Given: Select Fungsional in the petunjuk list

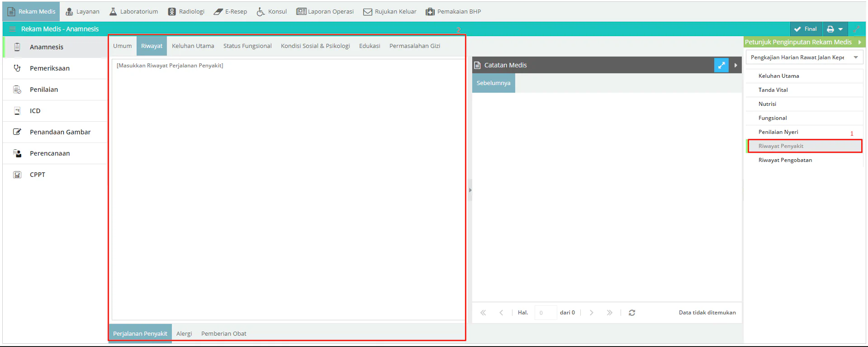Looking at the screenshot, I should click(804, 118).
